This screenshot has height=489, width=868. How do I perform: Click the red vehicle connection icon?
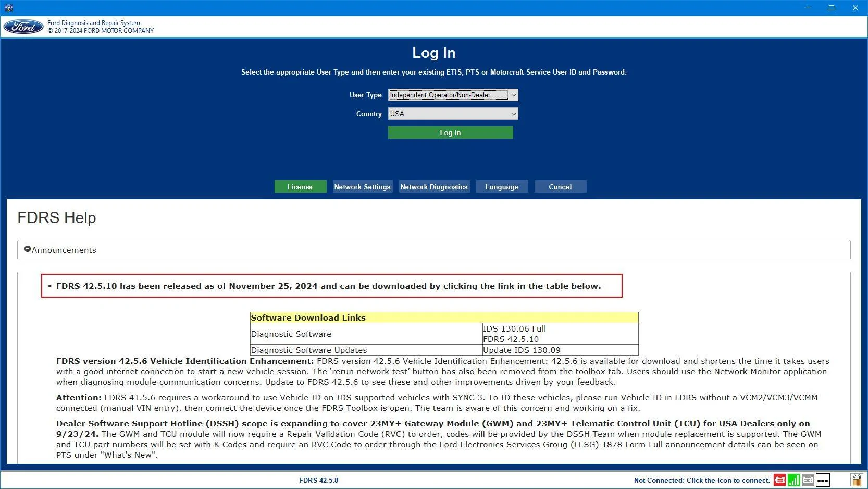779,480
